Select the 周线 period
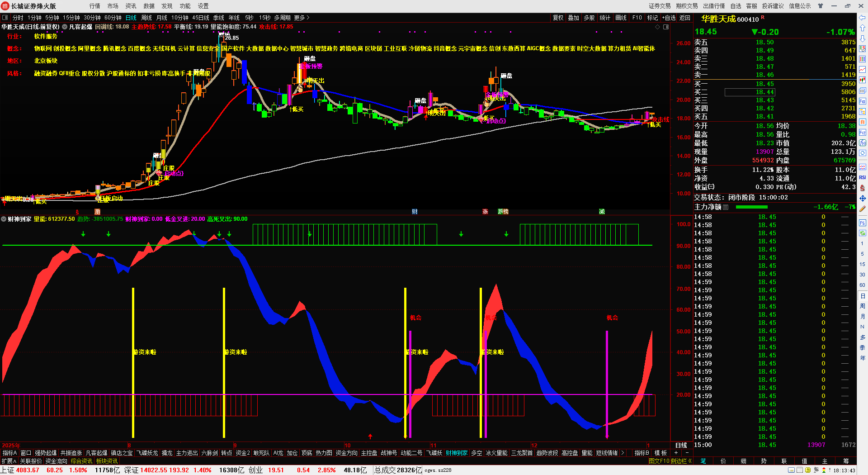The width and height of the screenshot is (868, 475). [x=146, y=18]
